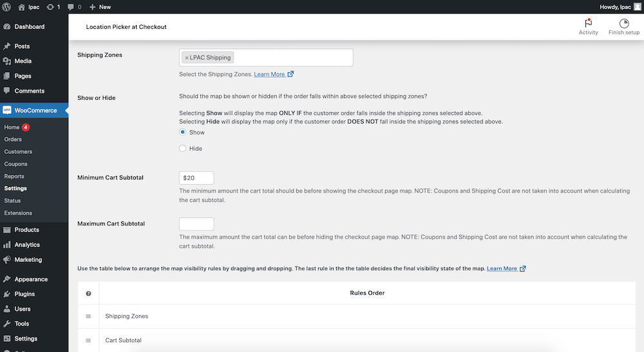Open the comments bubble icon in admin bar
The width and height of the screenshot is (644, 352).
pos(71,7)
